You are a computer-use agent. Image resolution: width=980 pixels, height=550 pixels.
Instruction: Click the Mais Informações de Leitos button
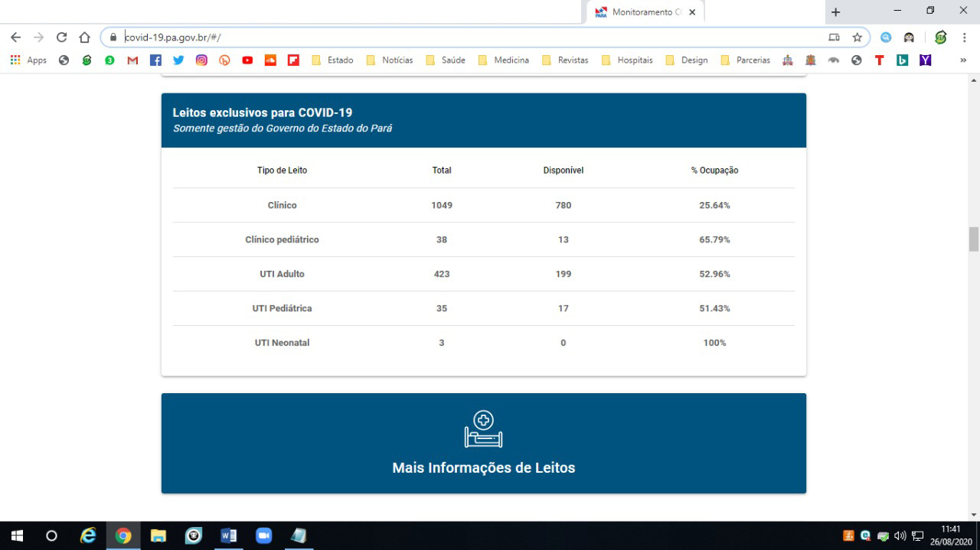(483, 444)
